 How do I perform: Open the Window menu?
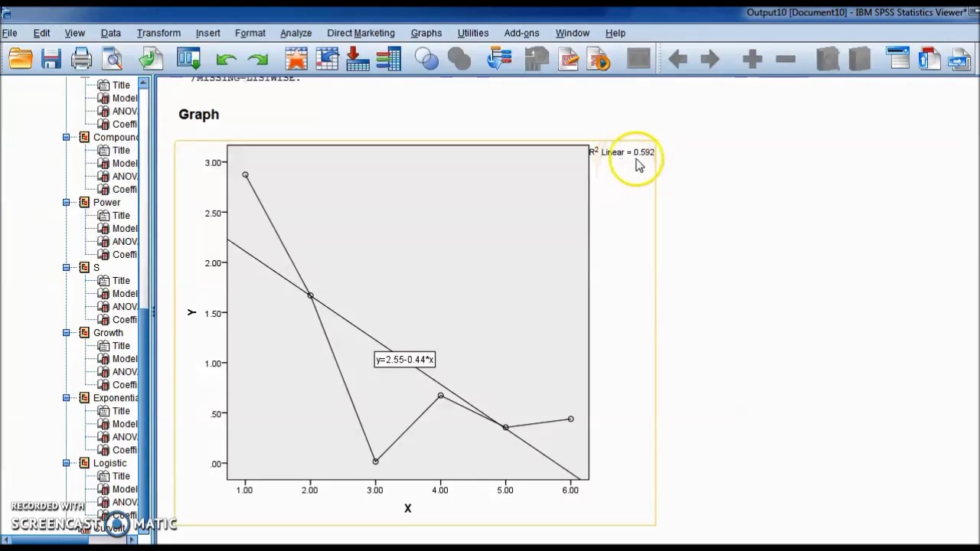coord(572,33)
